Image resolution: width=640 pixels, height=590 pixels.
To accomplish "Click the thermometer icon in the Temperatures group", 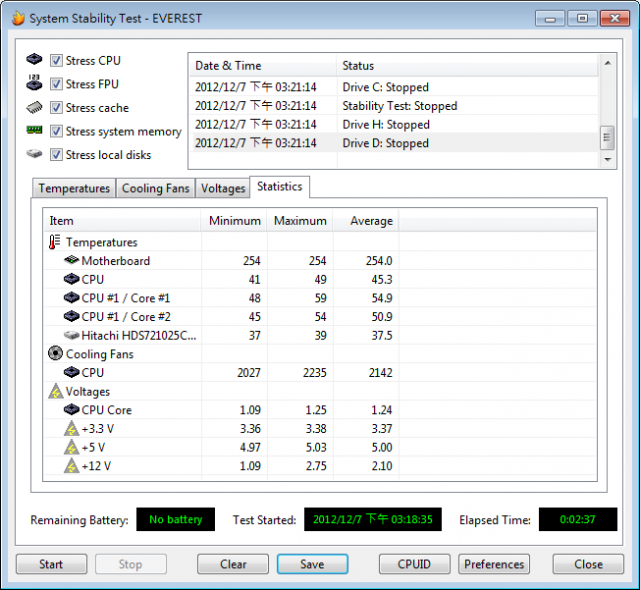I will [x=54, y=242].
